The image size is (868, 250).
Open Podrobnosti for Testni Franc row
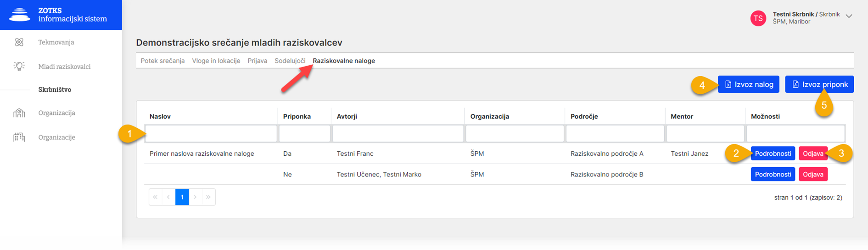click(773, 153)
